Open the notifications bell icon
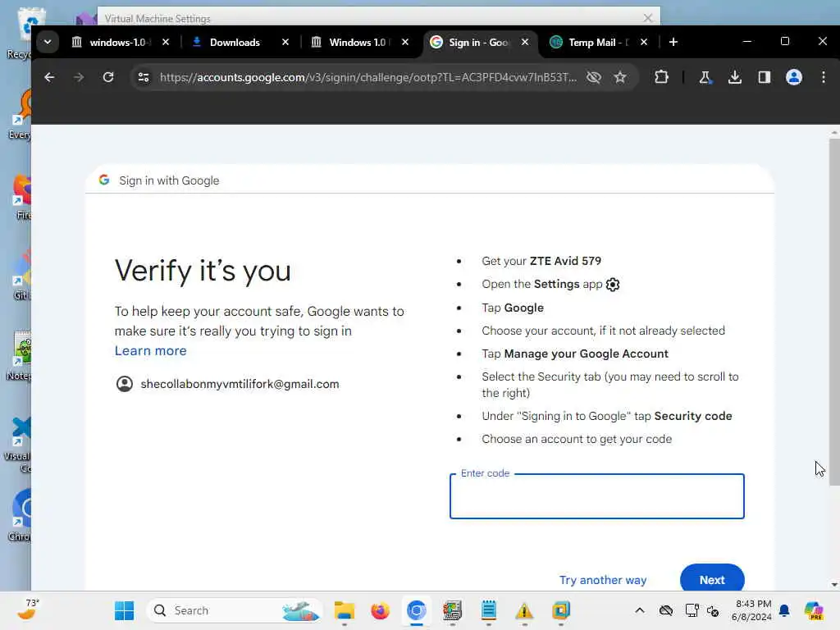This screenshot has width=840, height=630. point(784,610)
